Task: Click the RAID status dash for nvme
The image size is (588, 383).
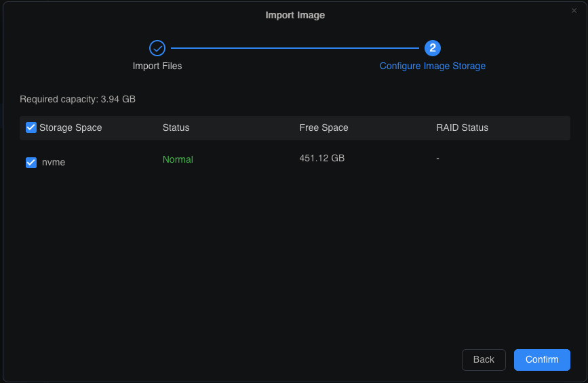Action: pyautogui.click(x=437, y=158)
